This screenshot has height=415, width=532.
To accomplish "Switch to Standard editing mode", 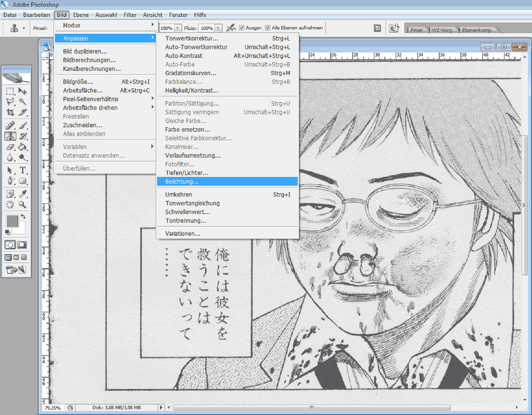I will (10, 245).
